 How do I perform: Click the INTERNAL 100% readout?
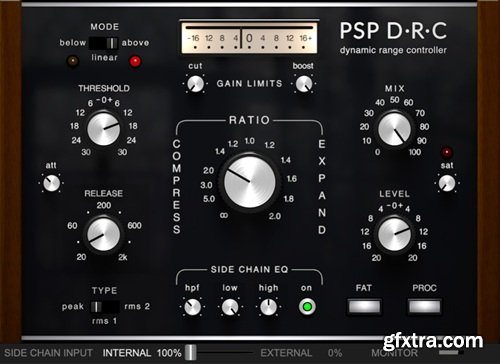(142, 353)
